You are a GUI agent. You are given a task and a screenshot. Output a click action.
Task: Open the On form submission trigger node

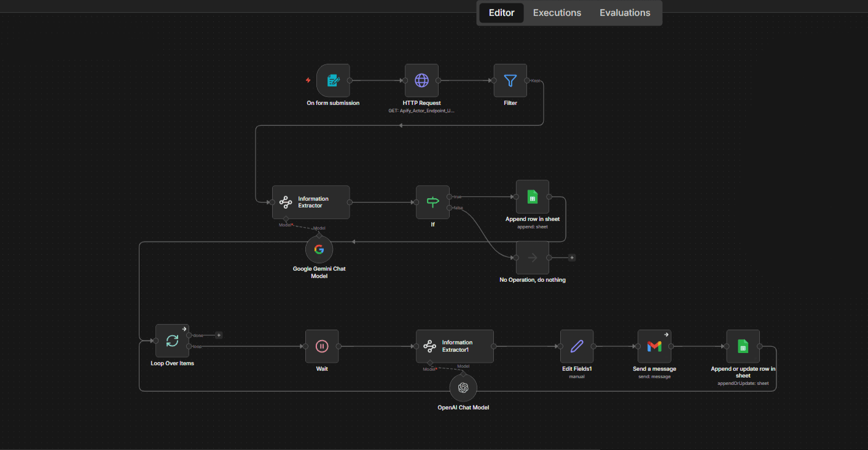pyautogui.click(x=333, y=80)
